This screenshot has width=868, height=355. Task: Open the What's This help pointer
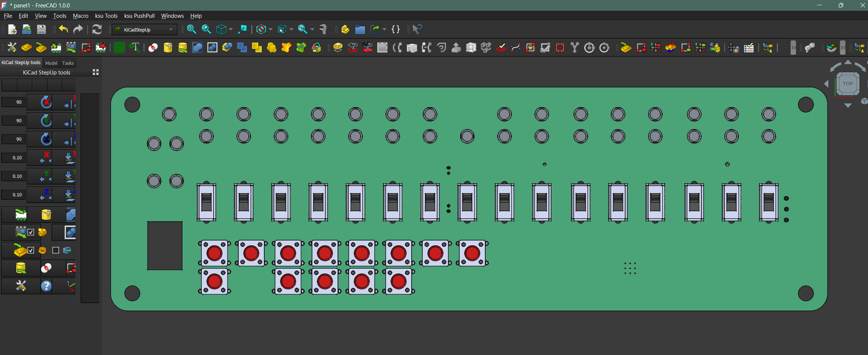click(x=417, y=29)
